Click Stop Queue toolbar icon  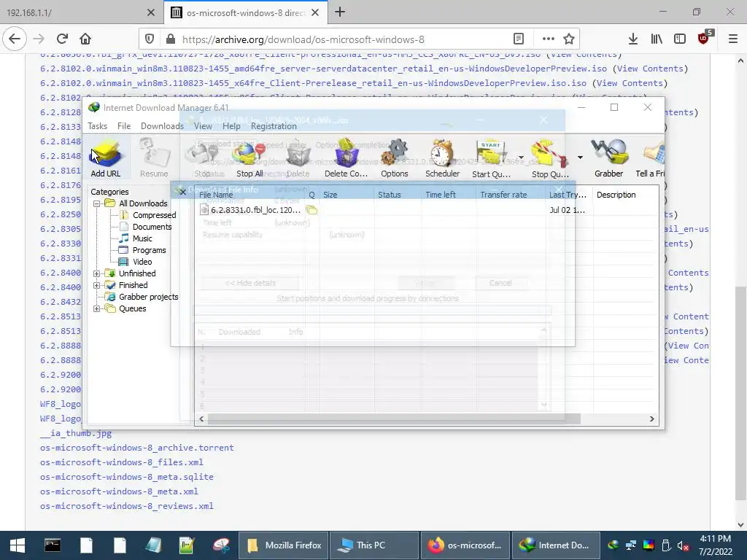[550, 158]
